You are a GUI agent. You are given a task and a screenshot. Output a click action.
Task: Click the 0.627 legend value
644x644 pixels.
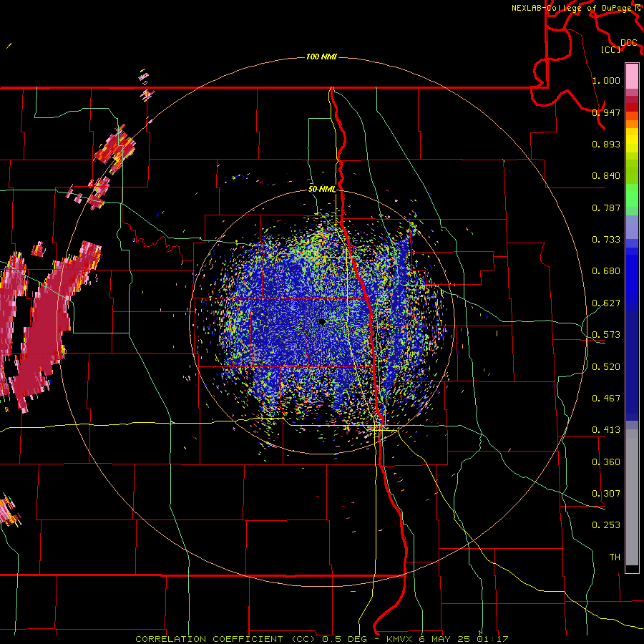(606, 303)
